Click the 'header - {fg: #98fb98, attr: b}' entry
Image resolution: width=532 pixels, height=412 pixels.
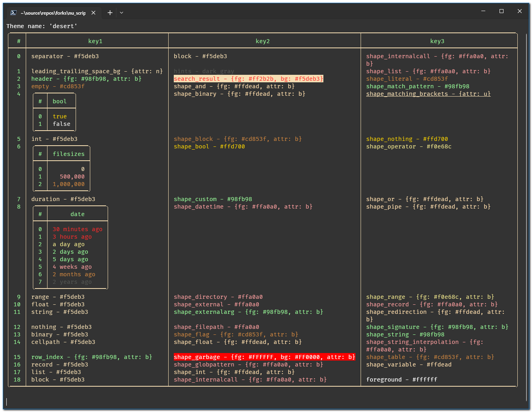[86, 79]
